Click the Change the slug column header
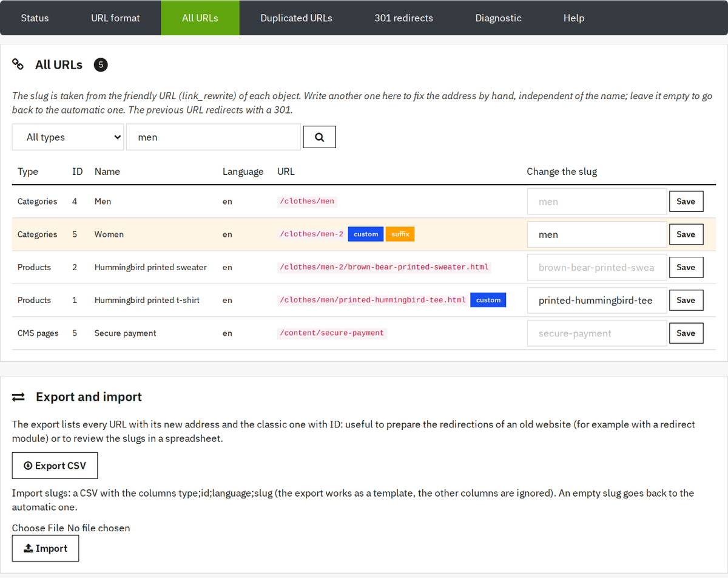728x578 pixels. [x=562, y=171]
